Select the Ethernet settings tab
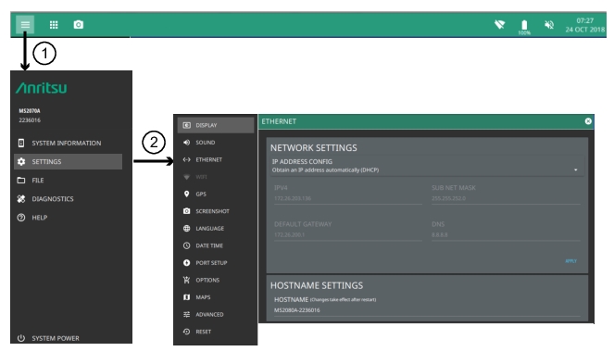Image resolution: width=614 pixels, height=364 pixels. (216, 159)
